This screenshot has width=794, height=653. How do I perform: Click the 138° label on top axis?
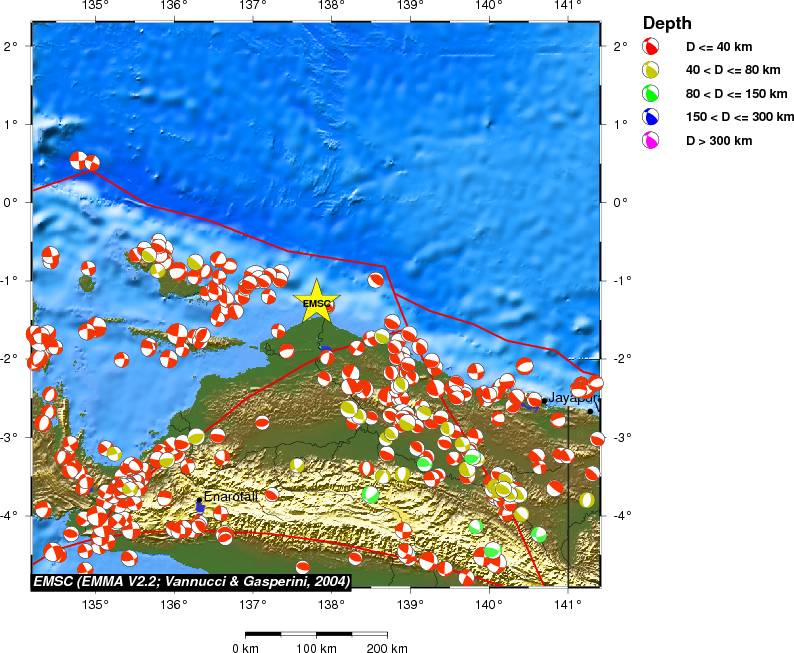331,8
